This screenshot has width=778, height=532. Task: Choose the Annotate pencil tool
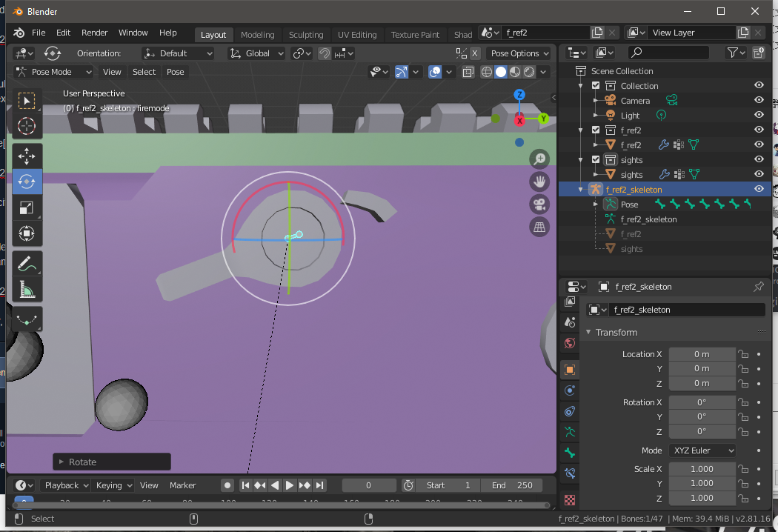[27, 263]
